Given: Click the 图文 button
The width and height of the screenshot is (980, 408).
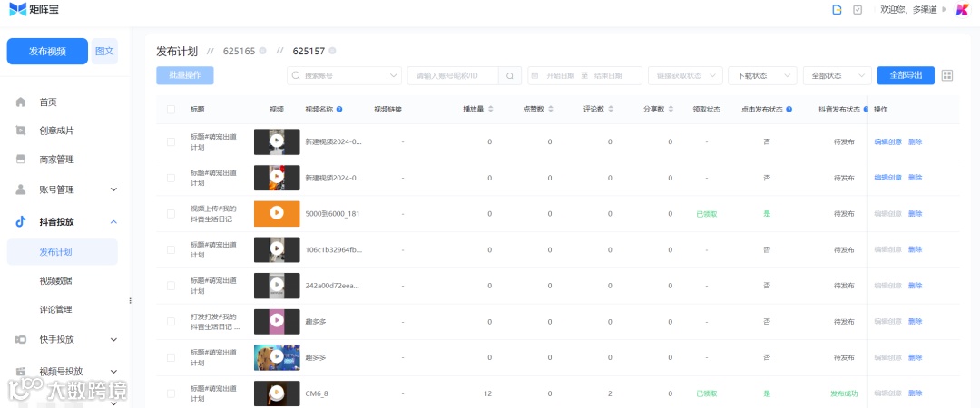Looking at the screenshot, I should (104, 52).
